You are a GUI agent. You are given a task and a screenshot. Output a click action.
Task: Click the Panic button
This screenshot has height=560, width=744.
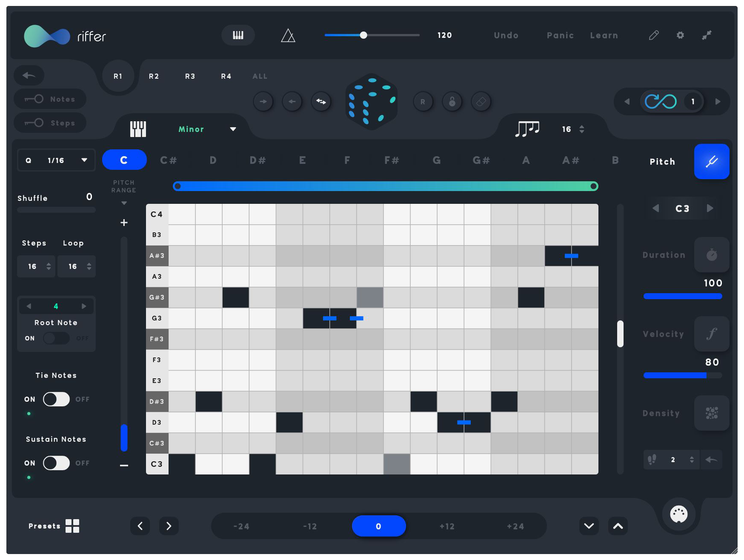tap(560, 35)
